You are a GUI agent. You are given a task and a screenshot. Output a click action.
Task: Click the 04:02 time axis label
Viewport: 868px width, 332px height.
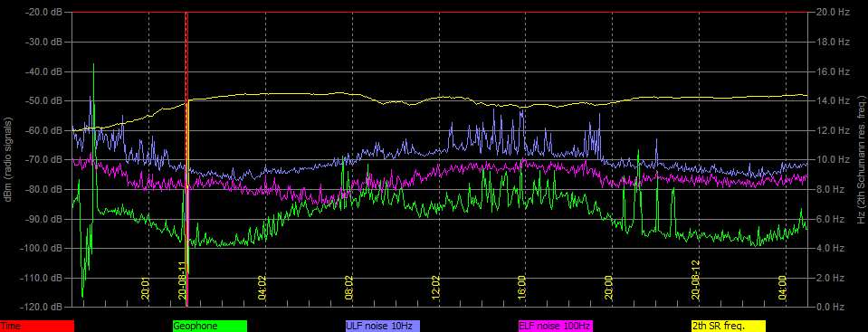tap(262, 289)
